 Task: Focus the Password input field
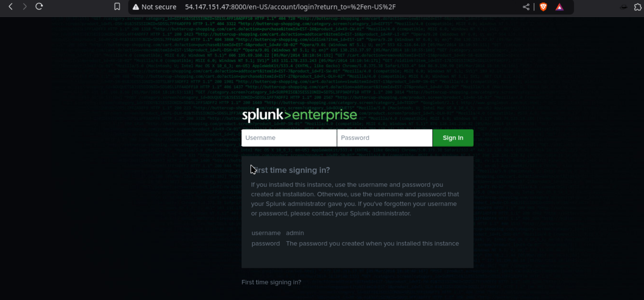[x=384, y=138]
